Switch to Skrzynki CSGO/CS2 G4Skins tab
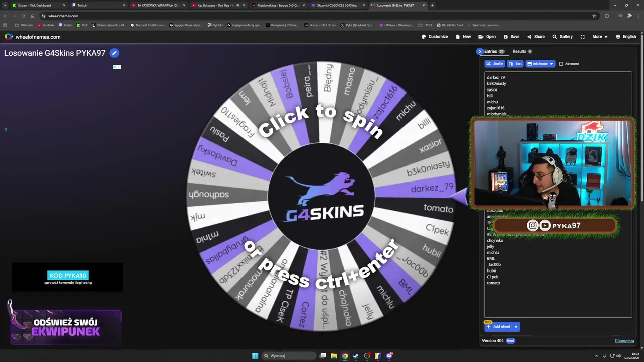The width and height of the screenshot is (644, 362). pos(337,5)
